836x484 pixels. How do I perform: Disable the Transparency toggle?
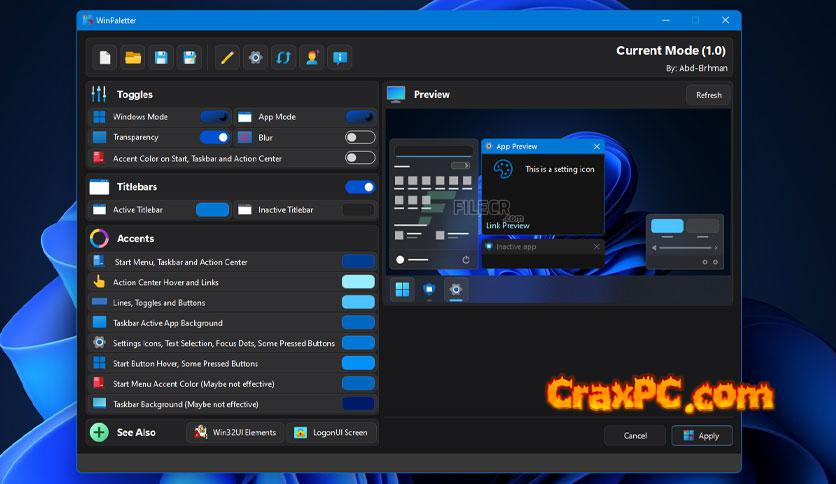(x=214, y=137)
